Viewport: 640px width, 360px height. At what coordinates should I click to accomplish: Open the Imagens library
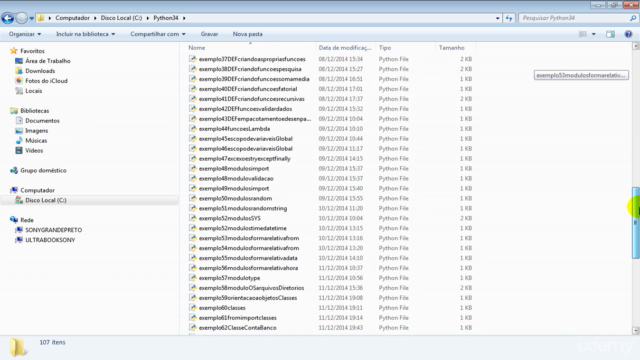pyautogui.click(x=36, y=131)
